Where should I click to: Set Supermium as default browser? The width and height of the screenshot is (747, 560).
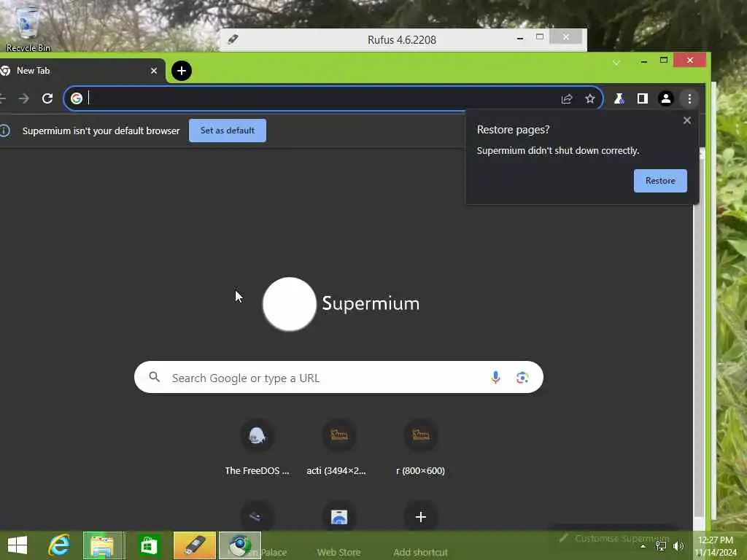[228, 131]
